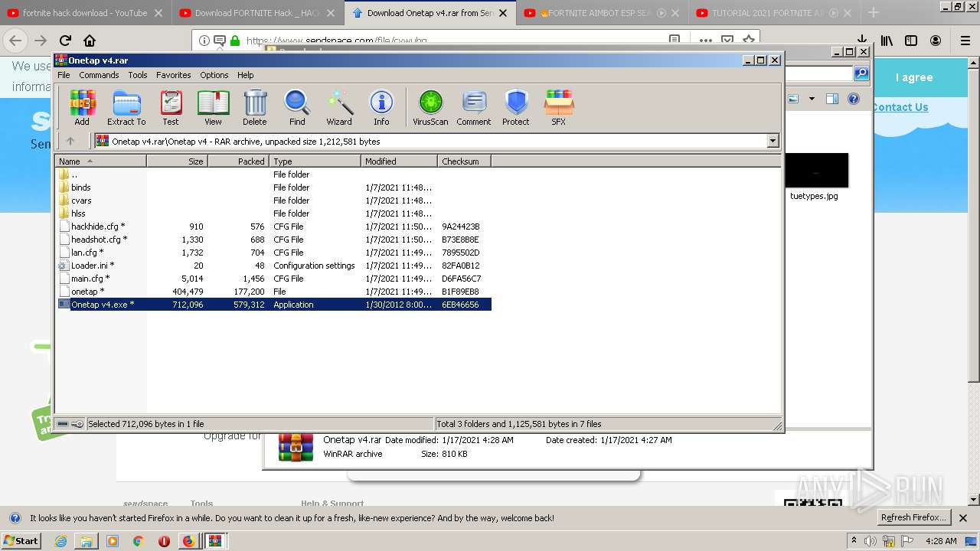Open the Options menu
Viewport: 980px width, 551px height.
pos(214,75)
